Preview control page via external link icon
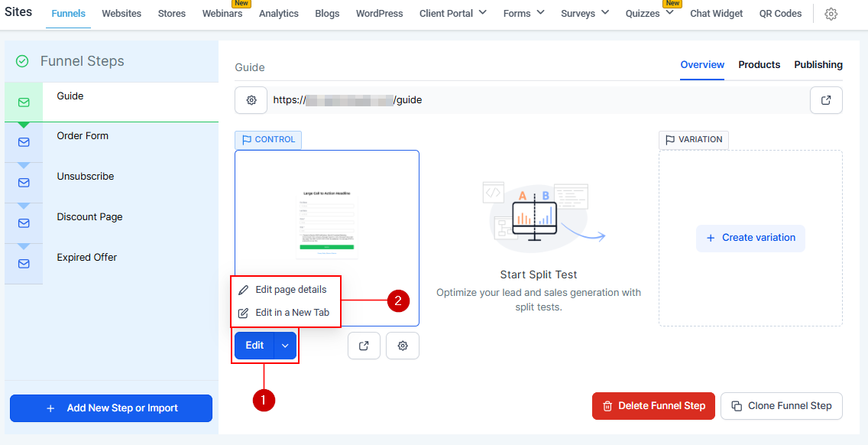 (x=364, y=346)
